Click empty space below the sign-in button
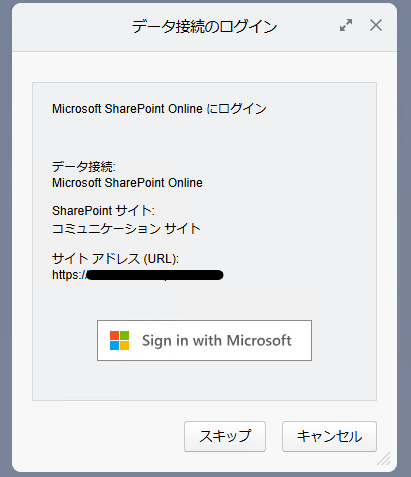411x477 pixels. click(x=204, y=381)
